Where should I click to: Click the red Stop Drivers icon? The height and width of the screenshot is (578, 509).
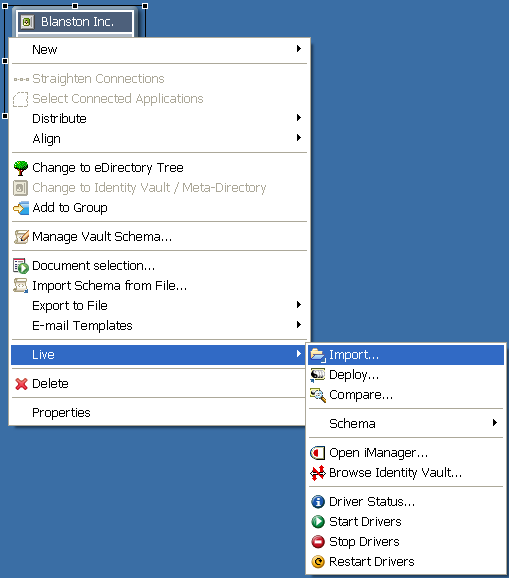[x=318, y=542]
